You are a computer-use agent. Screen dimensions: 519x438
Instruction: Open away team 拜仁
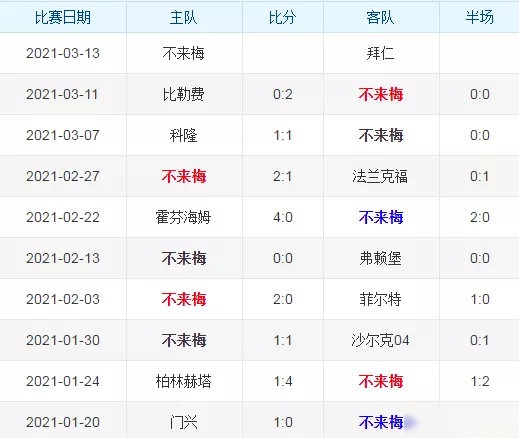point(380,53)
